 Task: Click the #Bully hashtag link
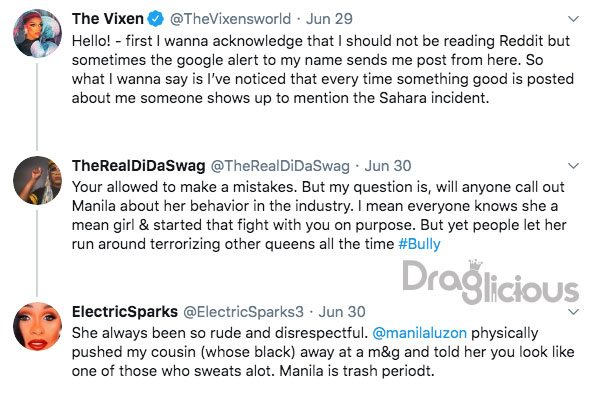419,244
